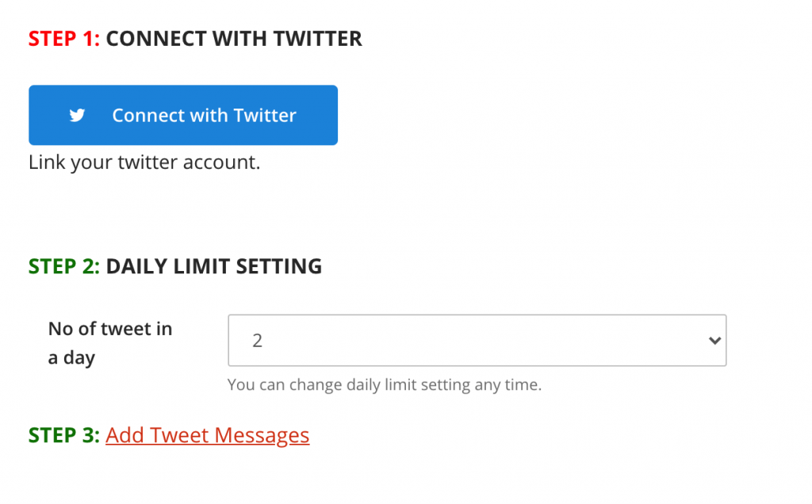This screenshot has width=812, height=504.
Task: Click the red 'STEP 1:' label
Action: [63, 39]
